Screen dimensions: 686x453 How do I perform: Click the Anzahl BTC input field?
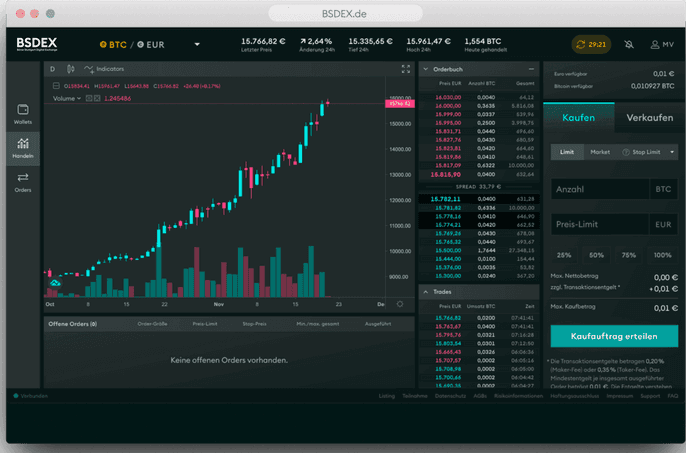[598, 188]
